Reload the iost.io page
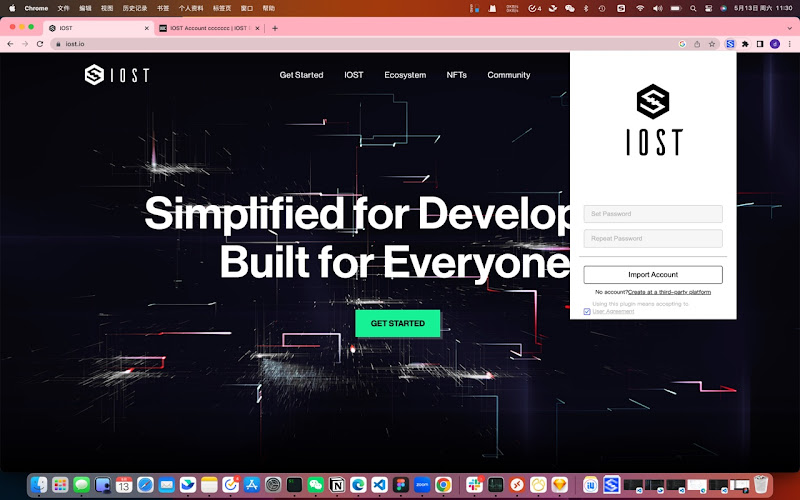Image resolution: width=800 pixels, height=500 pixels. pos(40,44)
